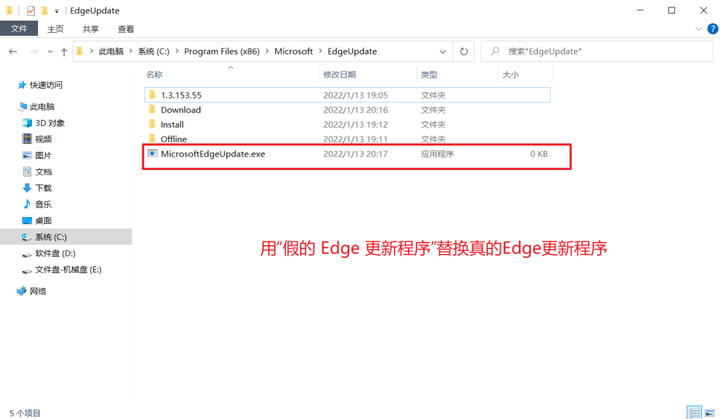Expand the chevron after Microsoft breadcrumb
The width and height of the screenshot is (720, 419).
coord(320,51)
